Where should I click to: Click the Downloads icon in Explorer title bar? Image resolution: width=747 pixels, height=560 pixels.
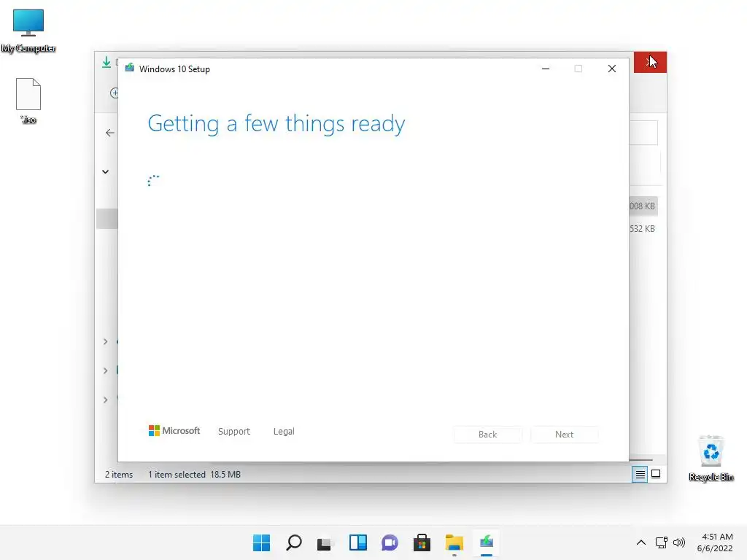[107, 63]
